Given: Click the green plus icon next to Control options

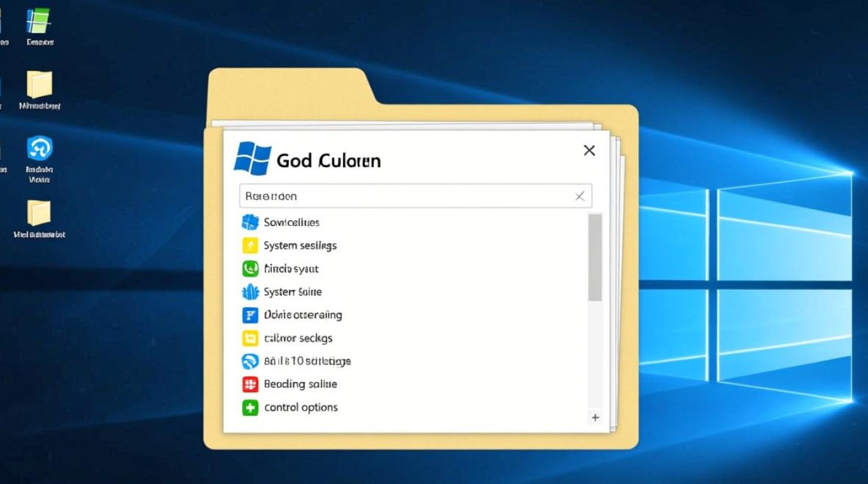Looking at the screenshot, I should (x=250, y=407).
